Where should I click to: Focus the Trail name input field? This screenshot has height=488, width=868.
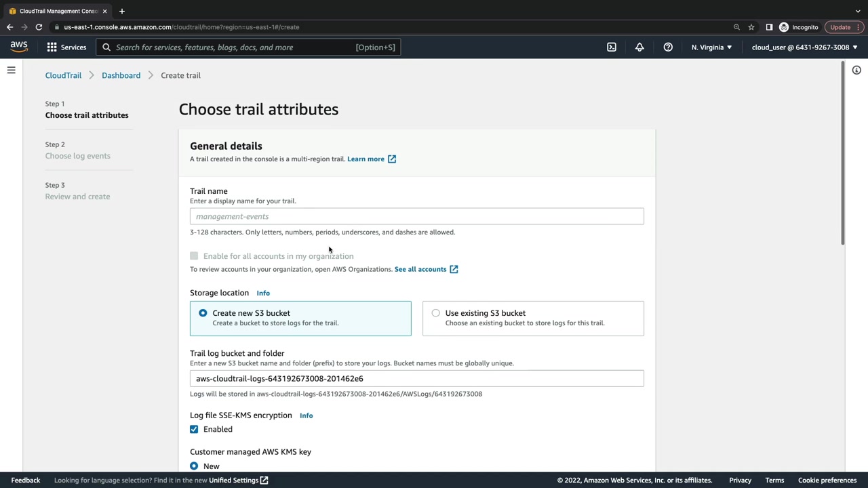tap(416, 216)
